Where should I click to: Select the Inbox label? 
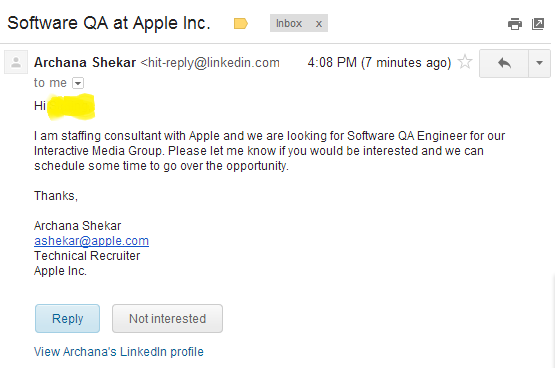click(289, 23)
